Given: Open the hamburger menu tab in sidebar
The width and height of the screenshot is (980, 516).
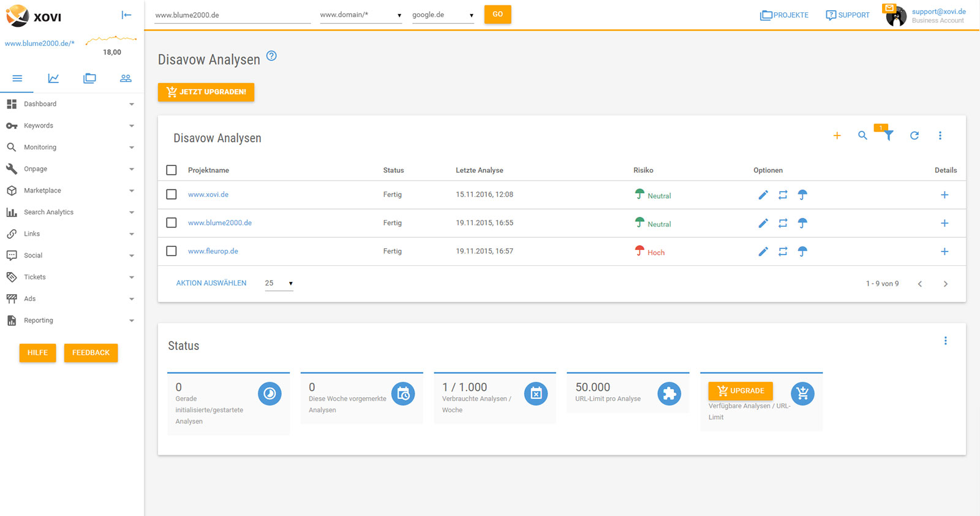Looking at the screenshot, I should [x=17, y=78].
